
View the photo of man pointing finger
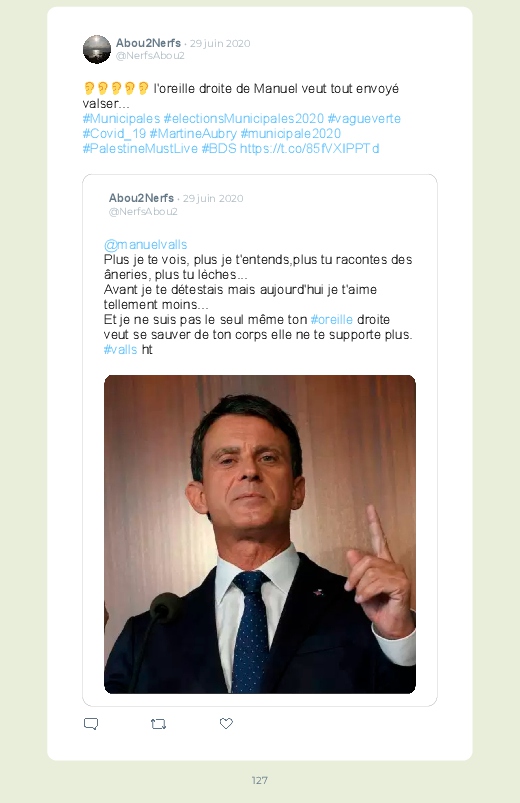pos(260,534)
